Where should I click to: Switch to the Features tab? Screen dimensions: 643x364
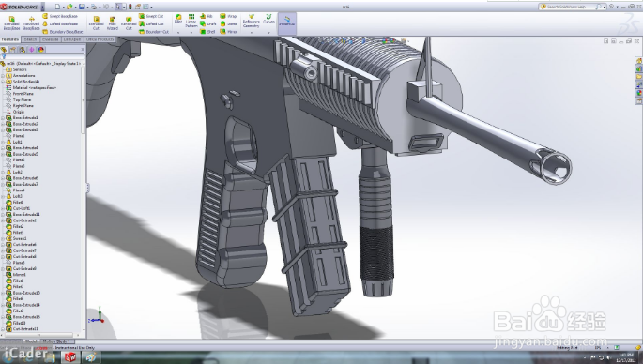click(x=9, y=39)
